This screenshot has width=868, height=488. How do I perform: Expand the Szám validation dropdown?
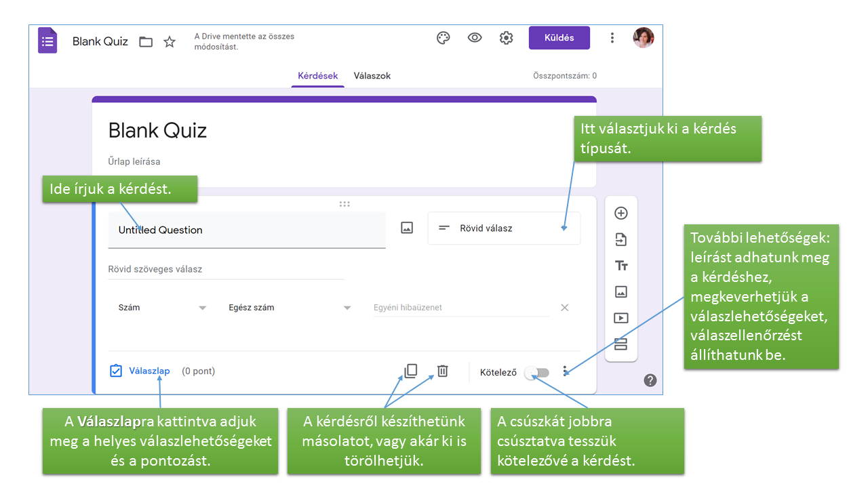pos(162,308)
